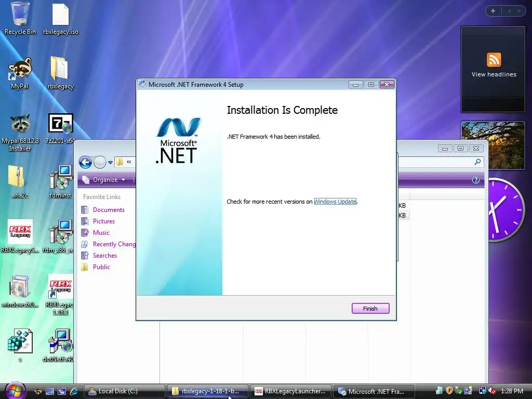Switch to Microsoft .NET Fra... taskbar button
Viewport: 532px width, 399px height.
coord(374,391)
